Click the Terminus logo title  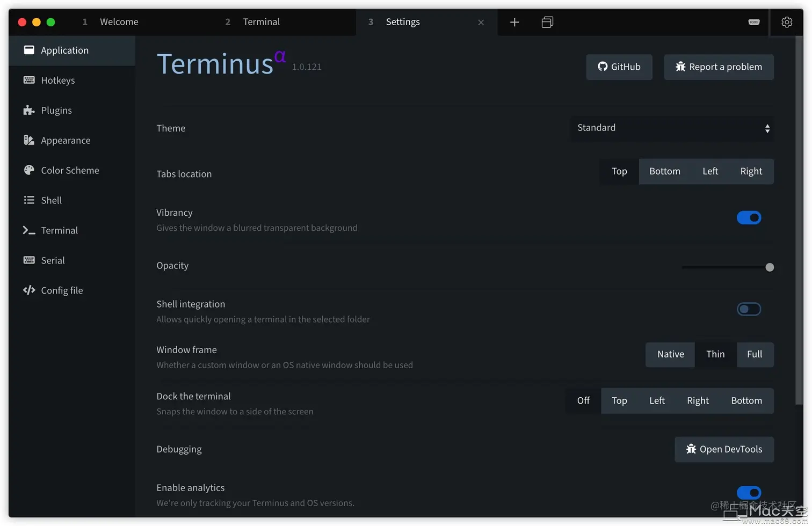point(221,63)
